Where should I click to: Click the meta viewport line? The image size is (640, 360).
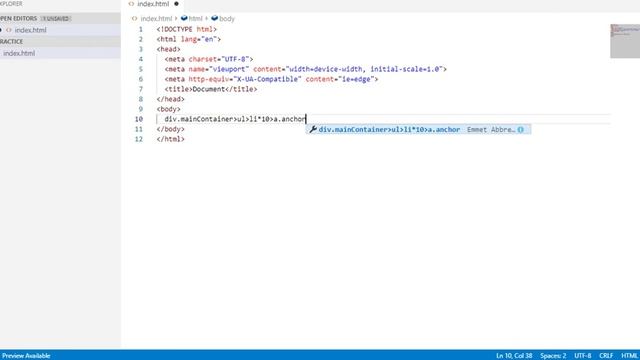306,69
